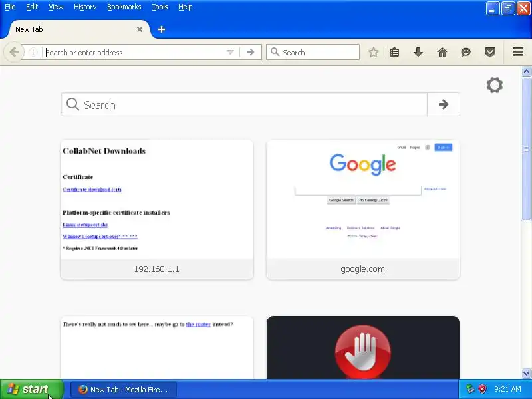
Task: Open the hamburger menu button
Action: coord(518,52)
